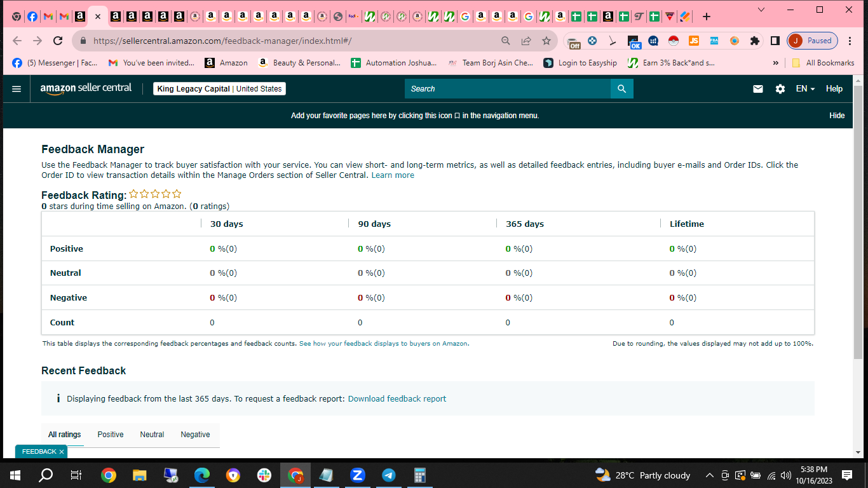Open a new browser tab
This screenshot has height=488, width=868.
[x=706, y=17]
